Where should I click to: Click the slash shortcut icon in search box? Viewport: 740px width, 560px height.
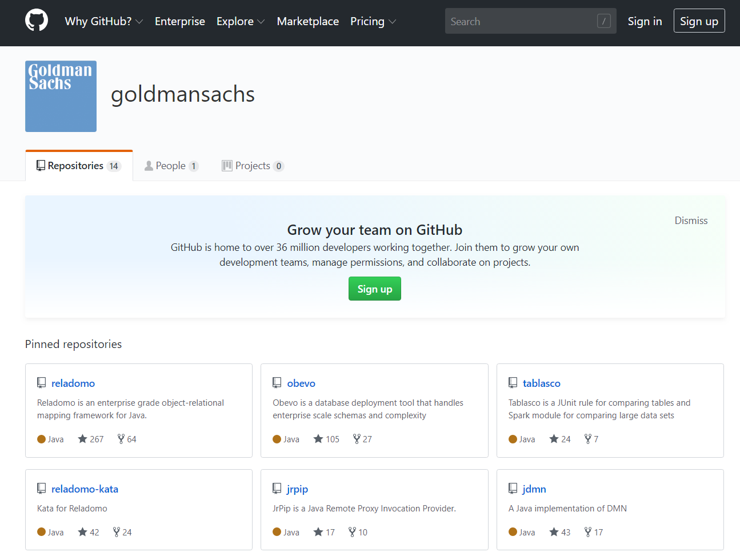pos(603,21)
